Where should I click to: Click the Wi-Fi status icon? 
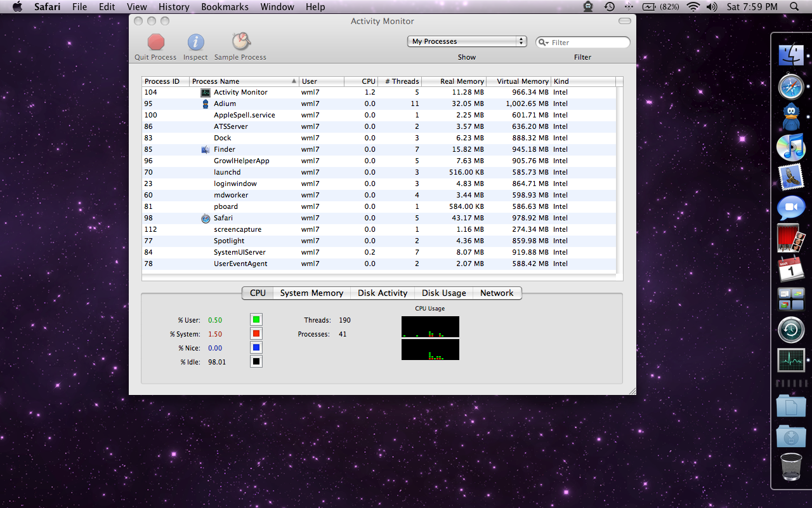(x=693, y=7)
